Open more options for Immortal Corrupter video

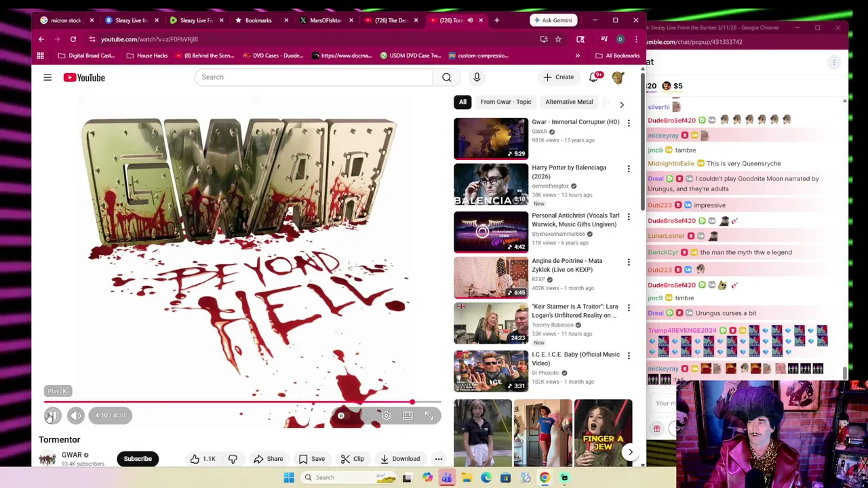pos(629,123)
